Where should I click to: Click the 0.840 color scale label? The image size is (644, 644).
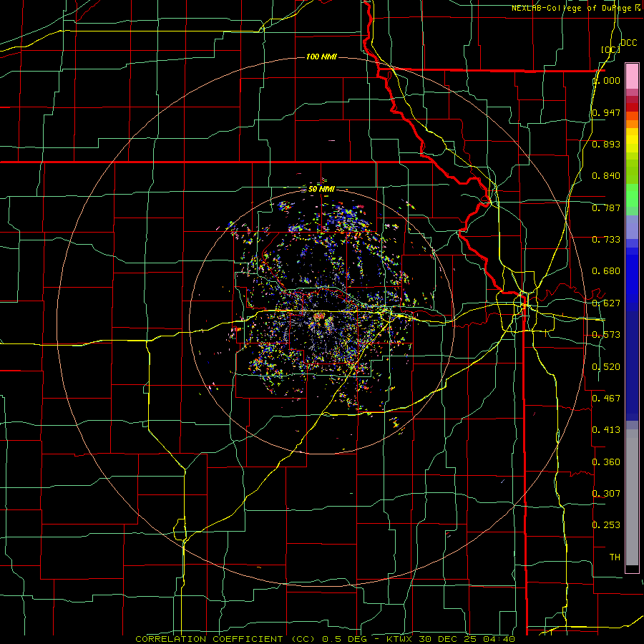(x=606, y=176)
